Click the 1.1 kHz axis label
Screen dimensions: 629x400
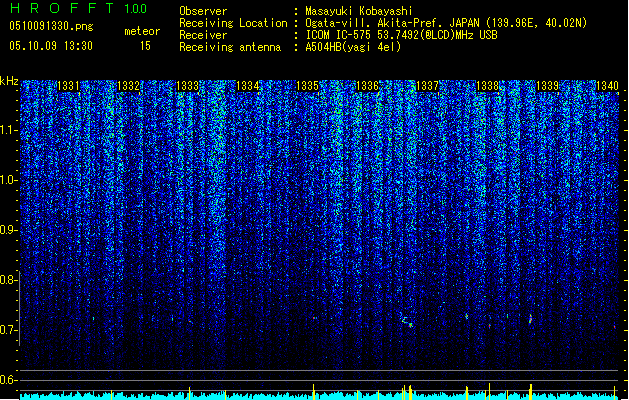9,130
